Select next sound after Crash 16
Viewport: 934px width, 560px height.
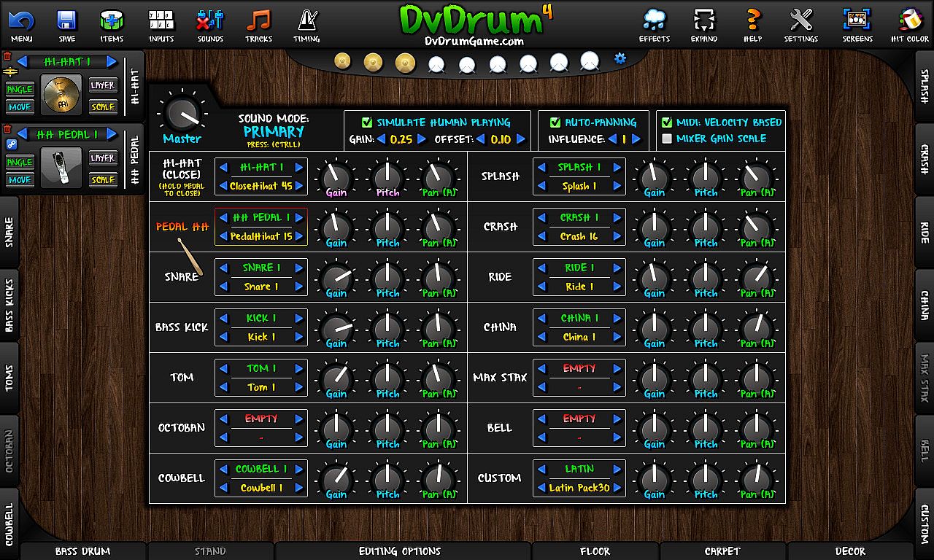[x=617, y=236]
